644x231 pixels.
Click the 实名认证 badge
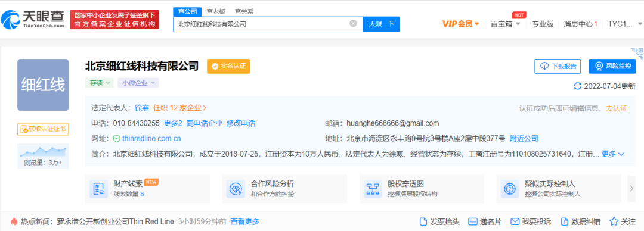[228, 66]
